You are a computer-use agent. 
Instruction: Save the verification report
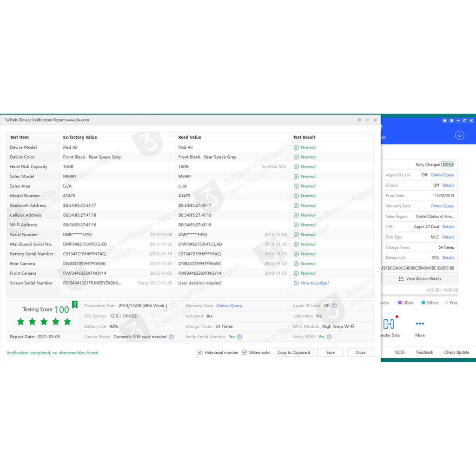click(330, 352)
